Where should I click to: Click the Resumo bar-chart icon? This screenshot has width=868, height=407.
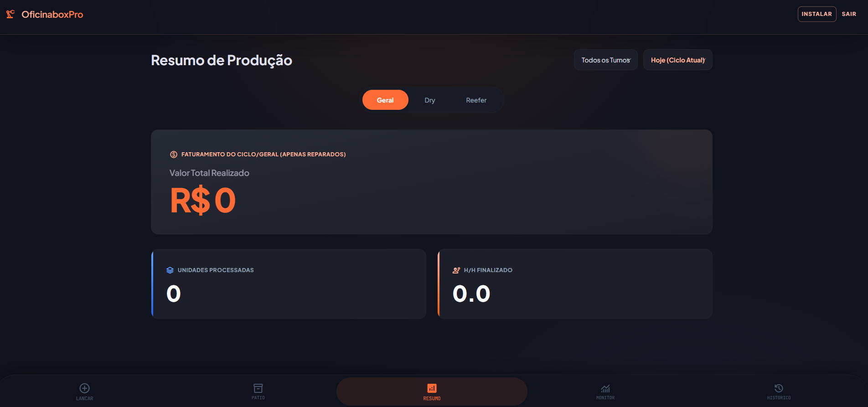432,388
